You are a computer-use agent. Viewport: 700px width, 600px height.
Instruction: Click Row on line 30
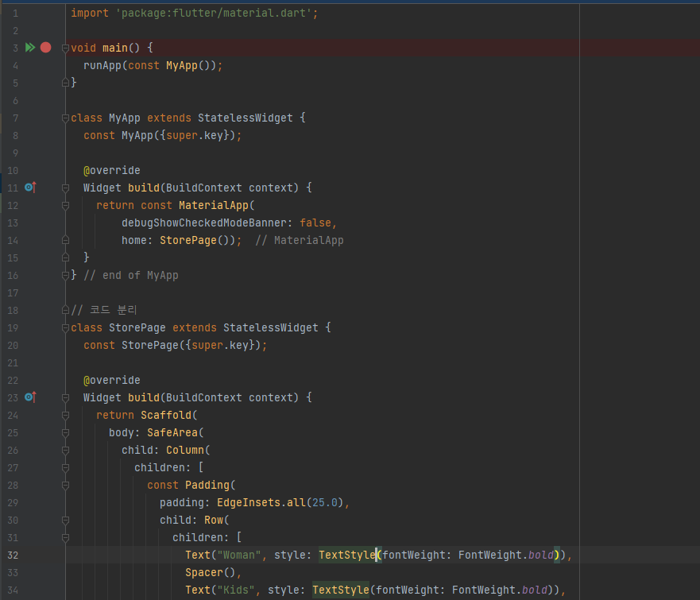(x=214, y=520)
